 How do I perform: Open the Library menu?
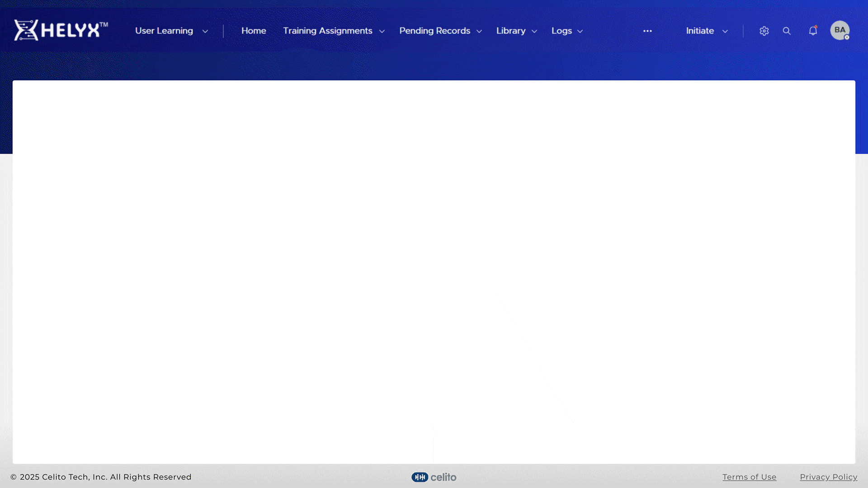tap(511, 31)
